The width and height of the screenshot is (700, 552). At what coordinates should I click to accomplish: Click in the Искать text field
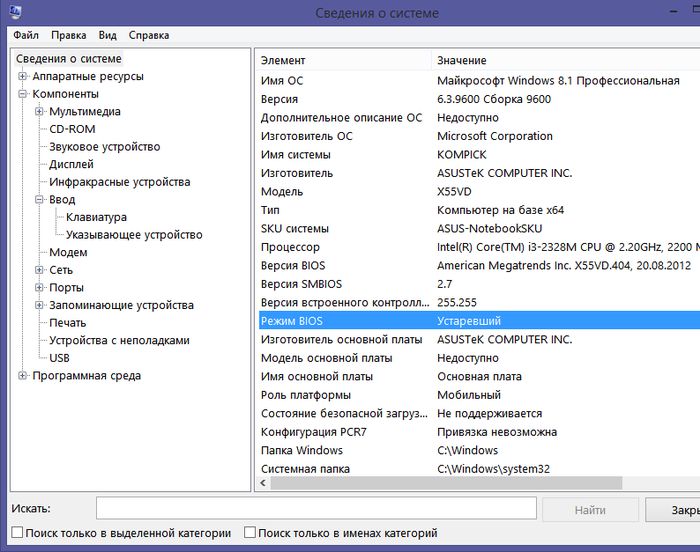click(x=316, y=509)
